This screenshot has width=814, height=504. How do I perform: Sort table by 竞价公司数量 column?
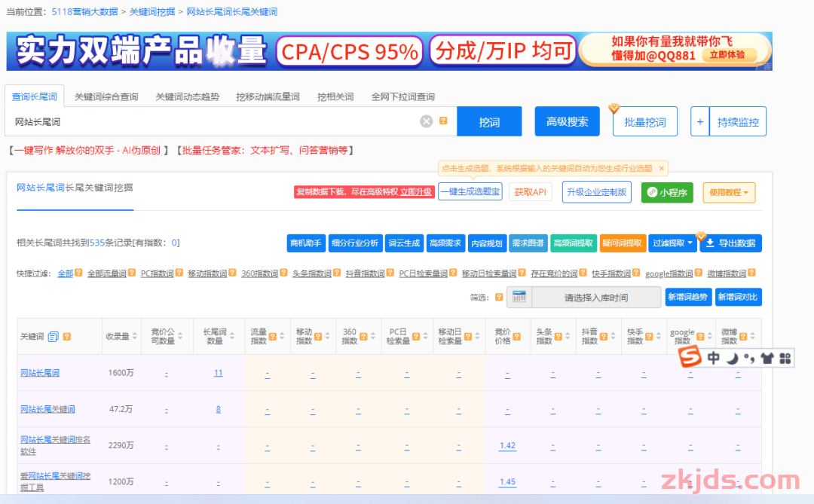click(x=180, y=336)
